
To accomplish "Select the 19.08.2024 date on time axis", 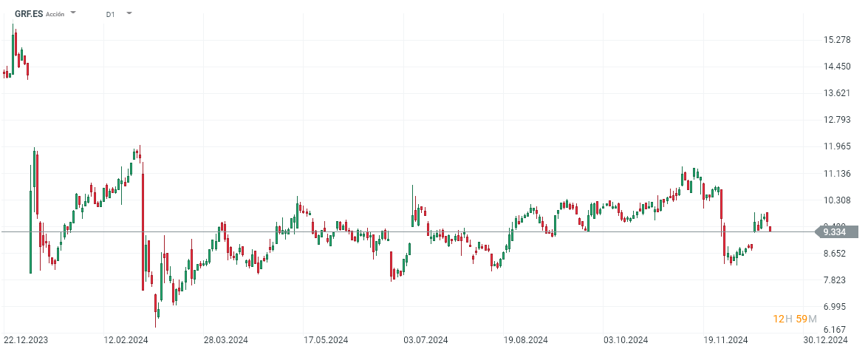I will coord(527,340).
